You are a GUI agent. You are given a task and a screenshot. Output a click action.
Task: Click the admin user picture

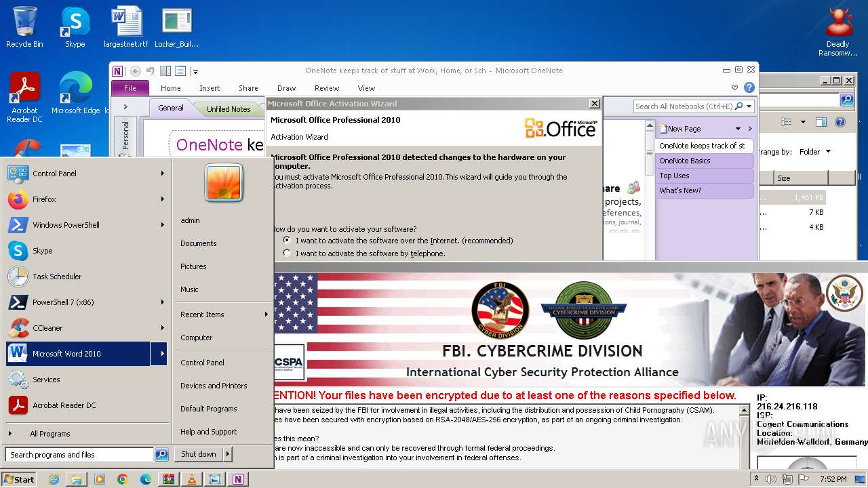224,182
